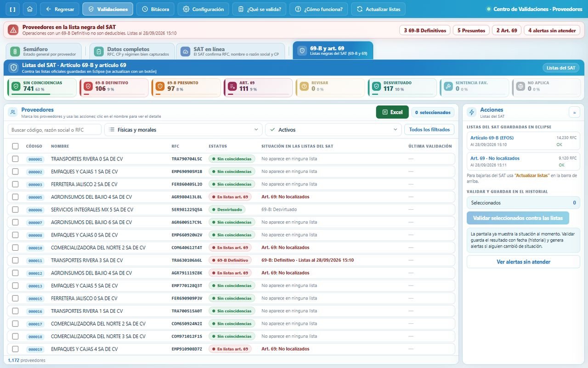Open Bitácora from the top toolbar
Screen dimensions: 588x368
pos(156,9)
